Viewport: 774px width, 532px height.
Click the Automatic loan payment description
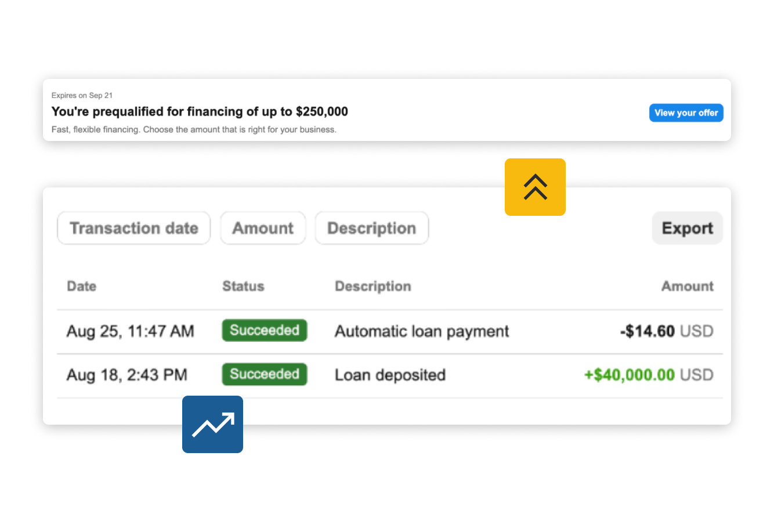422,331
